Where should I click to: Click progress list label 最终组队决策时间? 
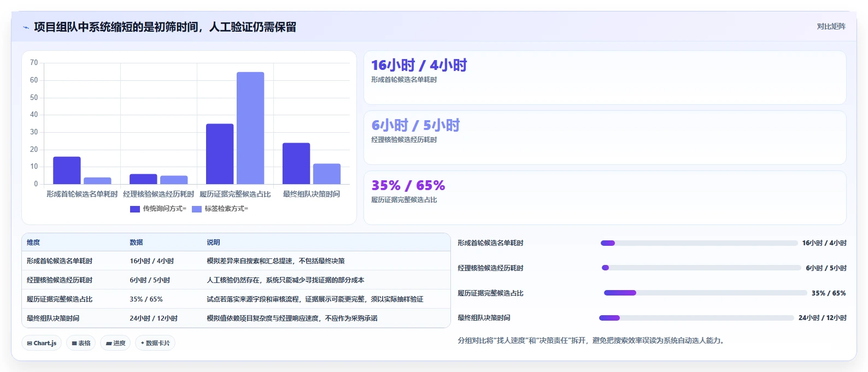(x=484, y=318)
